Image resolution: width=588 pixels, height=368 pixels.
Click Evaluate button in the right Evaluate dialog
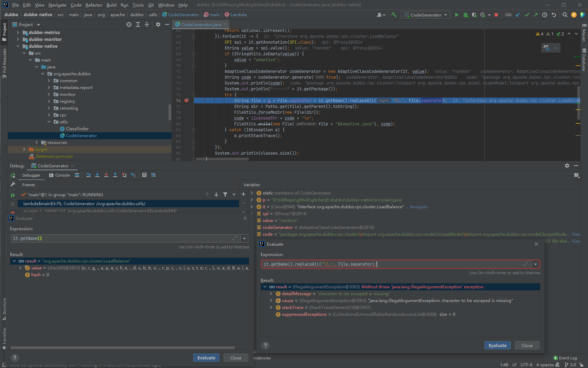pos(497,345)
